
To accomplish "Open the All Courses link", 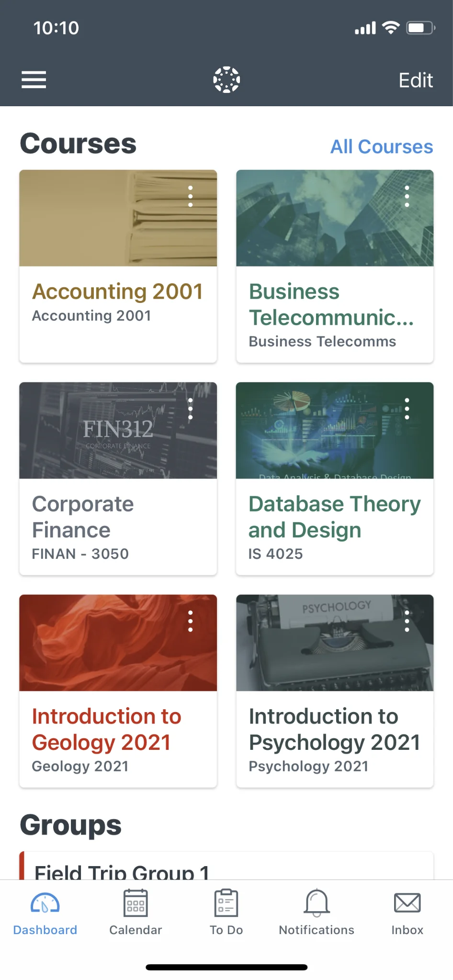I will click(x=382, y=147).
